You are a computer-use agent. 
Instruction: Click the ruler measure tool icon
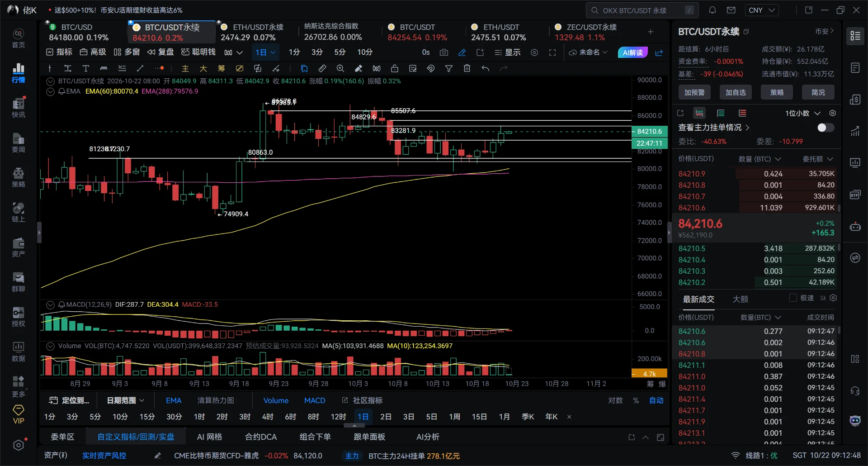[x=322, y=68]
